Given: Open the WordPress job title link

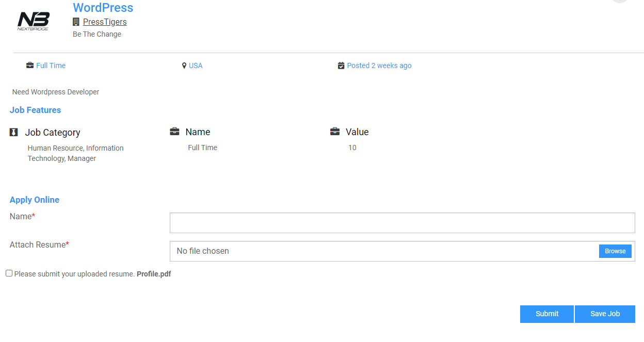Looking at the screenshot, I should [x=103, y=8].
